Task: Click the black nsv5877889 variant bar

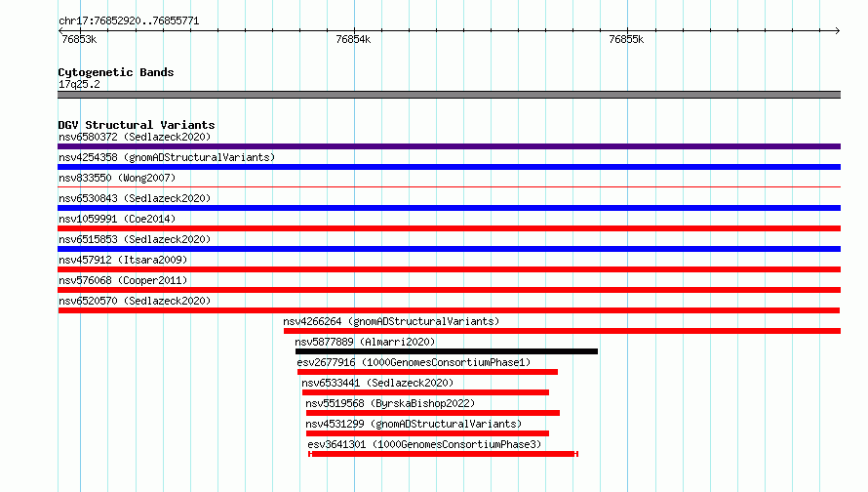Action: tap(446, 351)
